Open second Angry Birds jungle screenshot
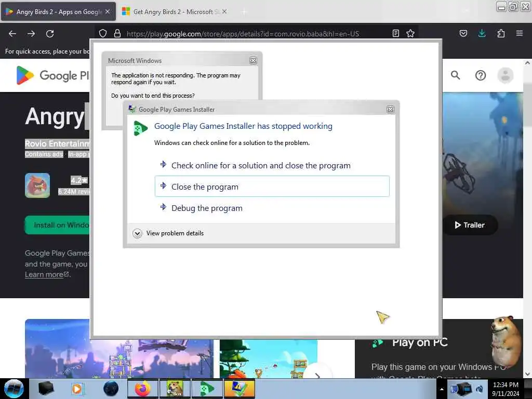Image resolution: width=532 pixels, height=399 pixels. click(269, 358)
